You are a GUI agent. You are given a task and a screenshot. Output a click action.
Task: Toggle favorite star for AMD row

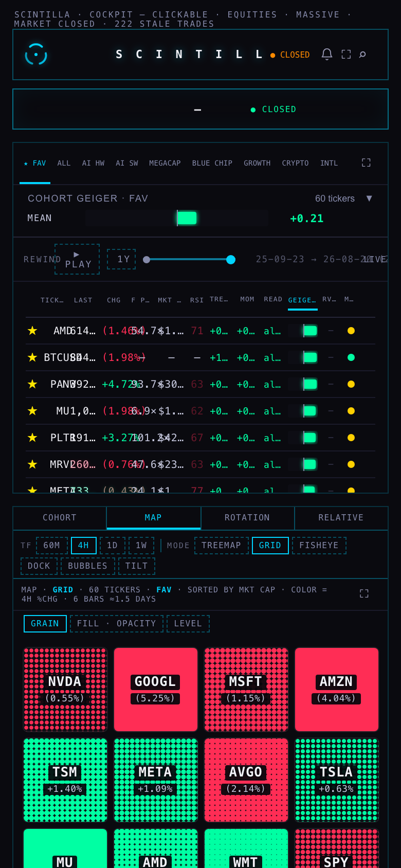32,331
